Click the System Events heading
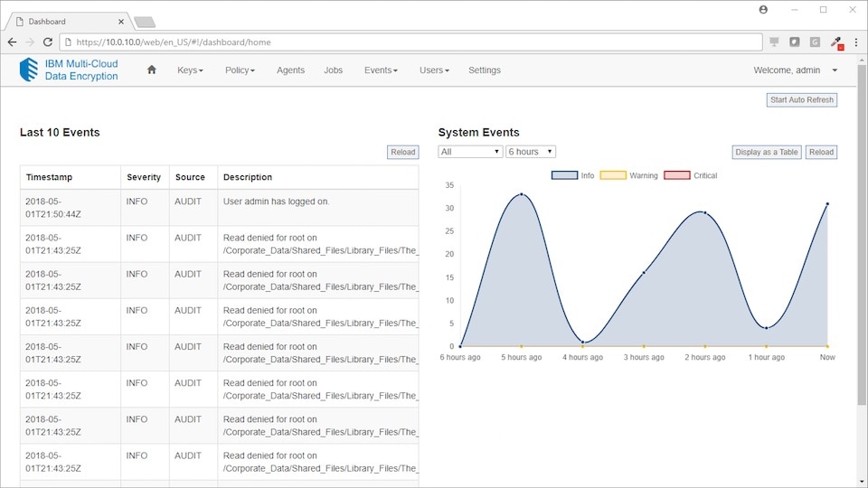868x488 pixels. 479,132
